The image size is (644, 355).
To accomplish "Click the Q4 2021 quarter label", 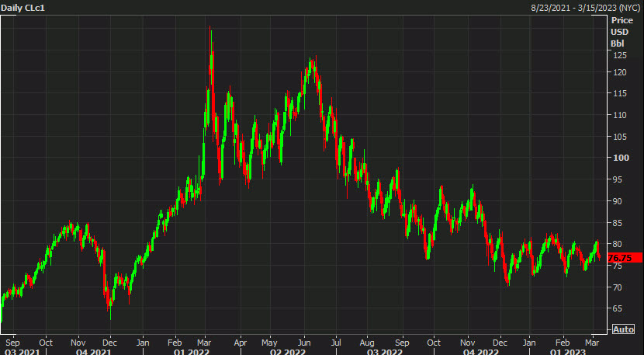I will tap(93, 352).
